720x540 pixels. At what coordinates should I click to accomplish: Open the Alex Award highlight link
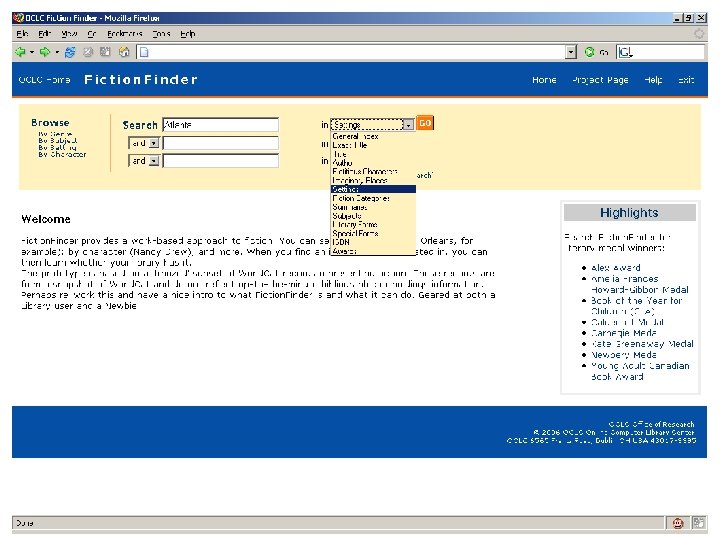pyautogui.click(x=615, y=268)
